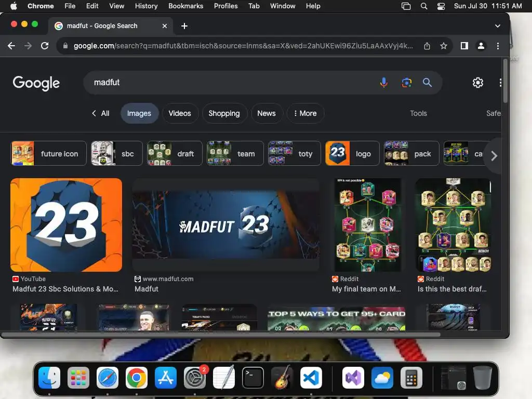Go back with Chrome's back arrow

pos(11,46)
